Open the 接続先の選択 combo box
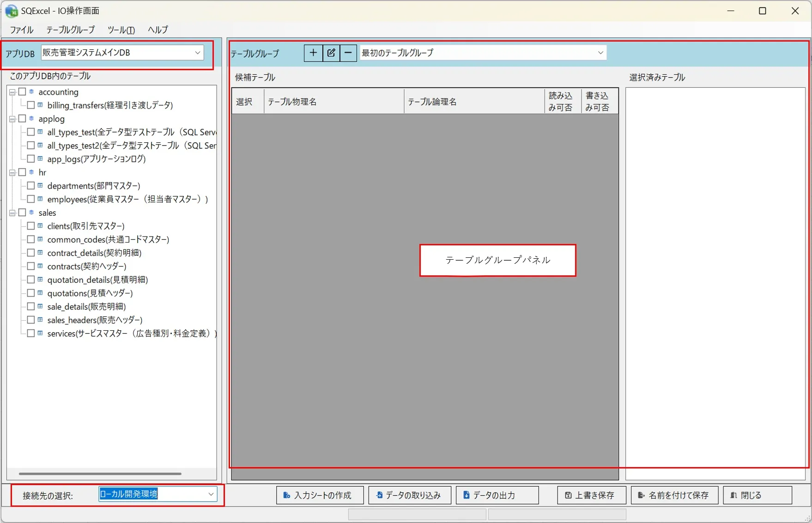The width and height of the screenshot is (812, 523). coord(158,494)
